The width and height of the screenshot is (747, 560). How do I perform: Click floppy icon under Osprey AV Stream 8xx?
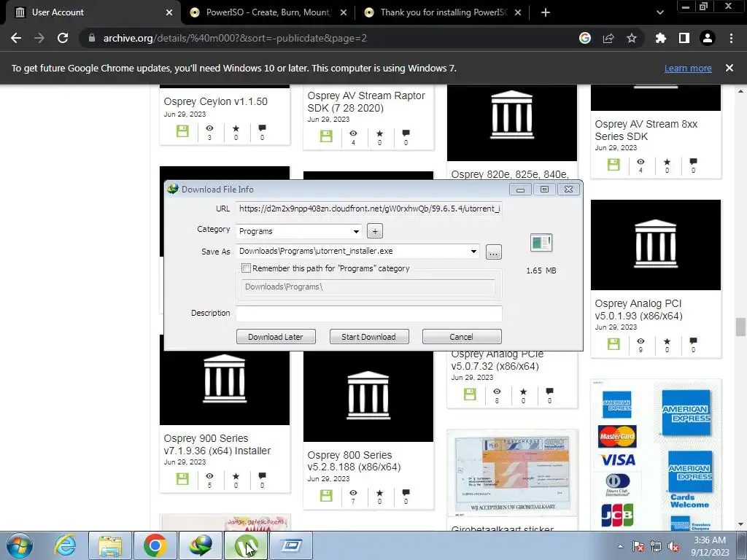[614, 165]
